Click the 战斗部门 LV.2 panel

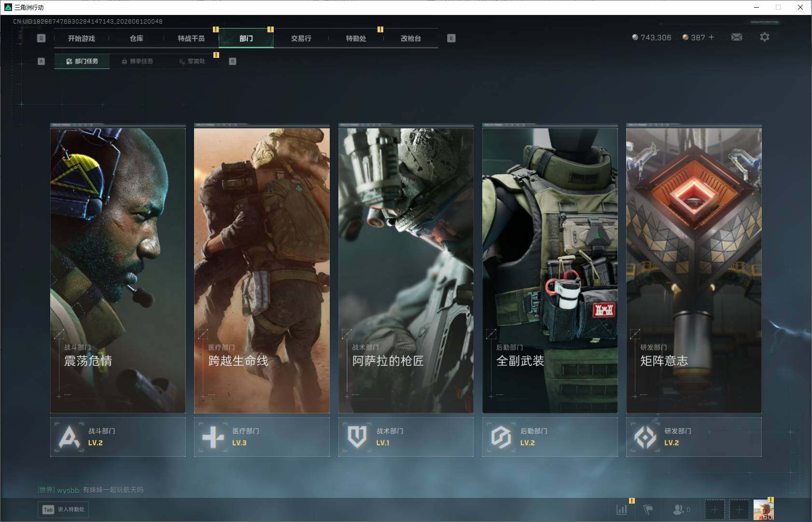118,437
